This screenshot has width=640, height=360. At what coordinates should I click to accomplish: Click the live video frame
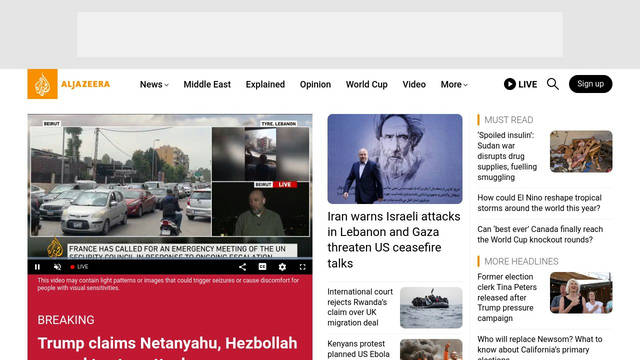[x=170, y=186]
